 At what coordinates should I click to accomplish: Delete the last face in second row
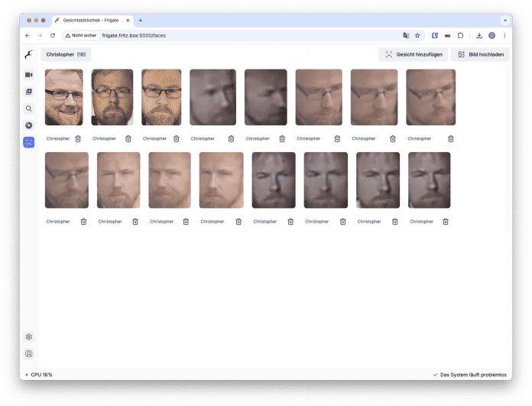(x=446, y=222)
